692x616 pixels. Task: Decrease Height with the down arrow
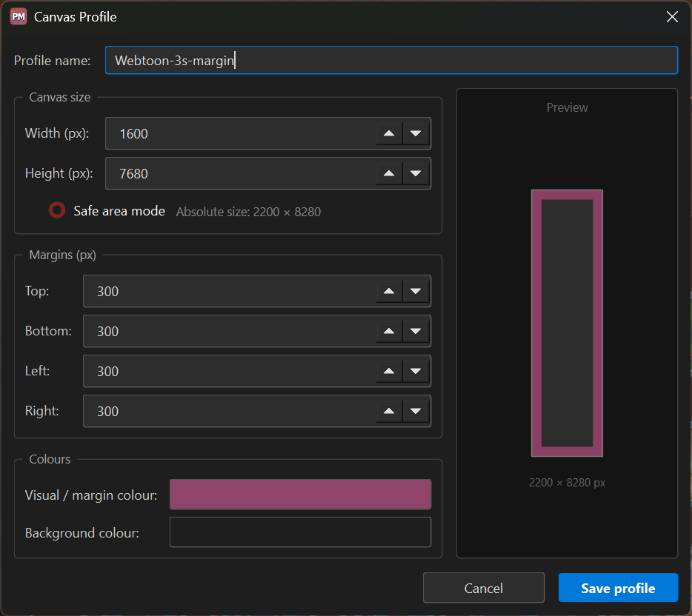[416, 173]
